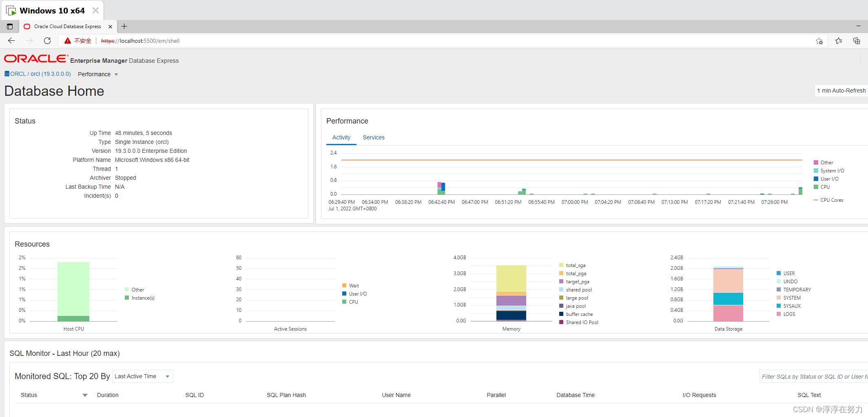This screenshot has height=417, width=868.
Task: Click the Oracle logo
Action: coord(36,59)
